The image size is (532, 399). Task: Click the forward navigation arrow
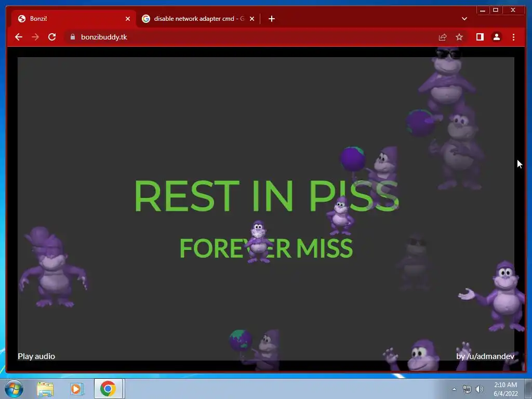point(35,37)
